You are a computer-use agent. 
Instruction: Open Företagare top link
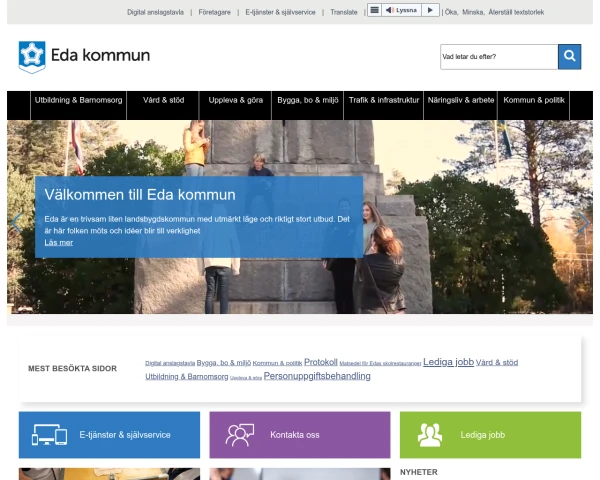tap(215, 12)
